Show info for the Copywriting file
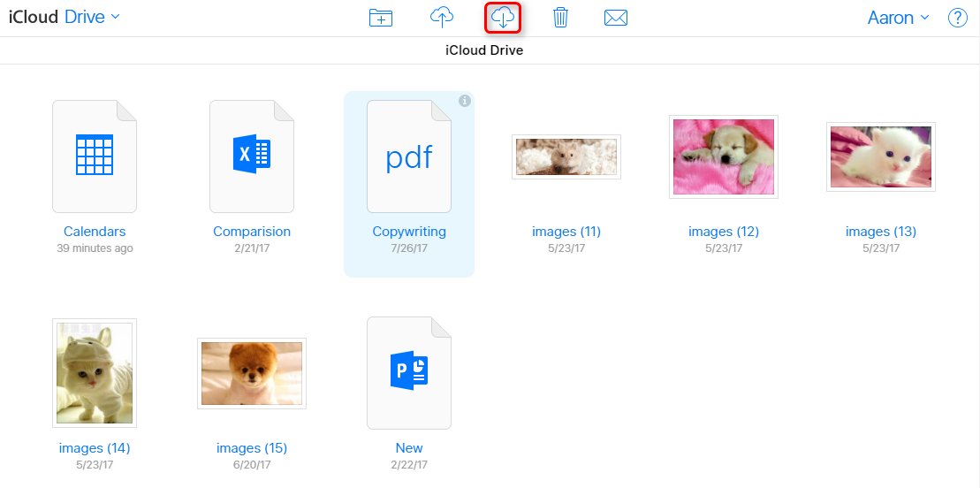 click(465, 101)
